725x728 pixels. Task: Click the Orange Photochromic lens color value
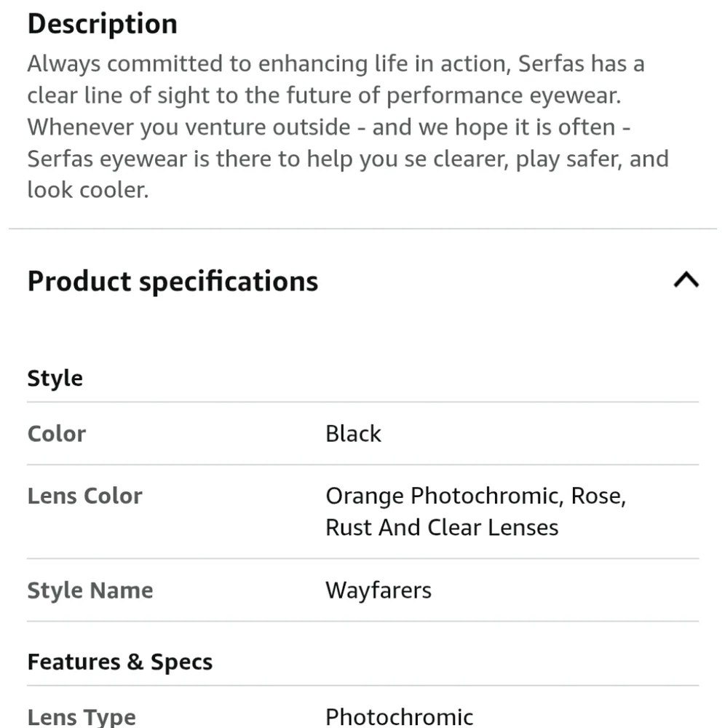click(x=476, y=512)
